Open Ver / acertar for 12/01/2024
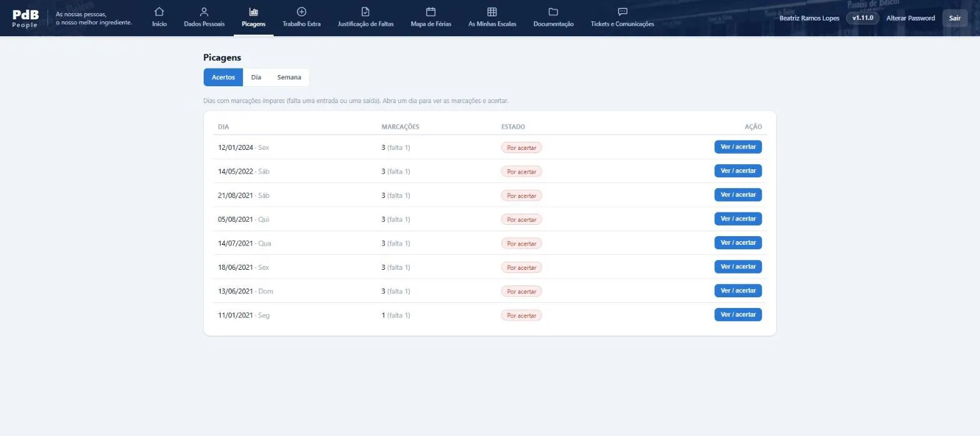This screenshot has width=980, height=436. click(x=738, y=147)
